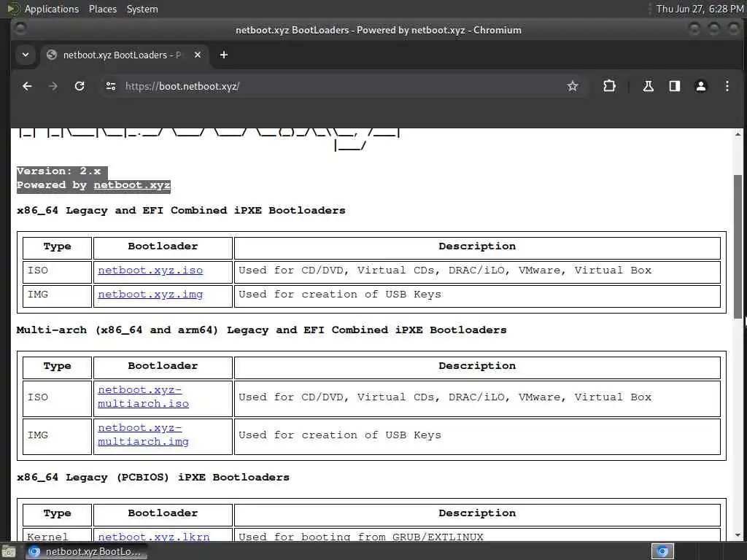Click the clock showing Thu Jun 27
Screen dimensions: 747x560
click(700, 9)
